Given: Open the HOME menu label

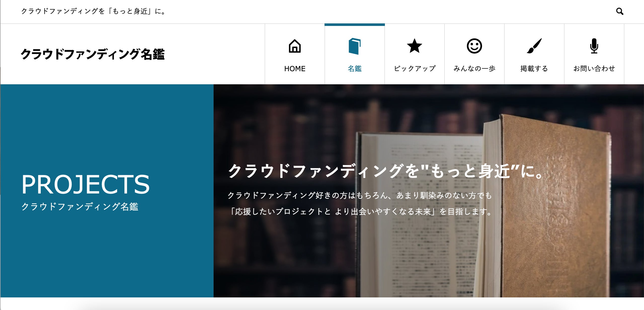Looking at the screenshot, I should point(295,68).
